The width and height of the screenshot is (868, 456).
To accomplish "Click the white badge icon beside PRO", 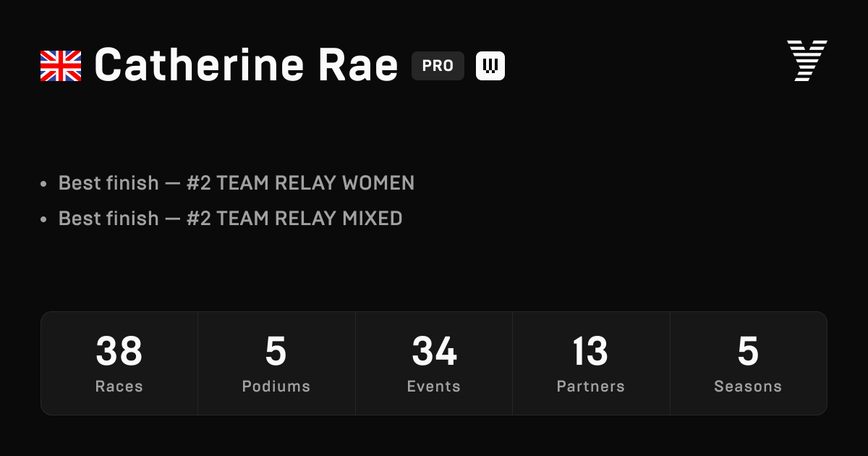I will tap(490, 66).
